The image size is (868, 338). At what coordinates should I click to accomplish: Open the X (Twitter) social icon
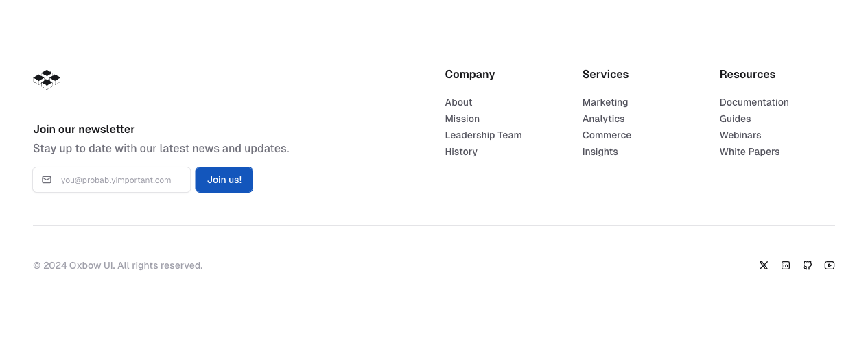point(764,265)
